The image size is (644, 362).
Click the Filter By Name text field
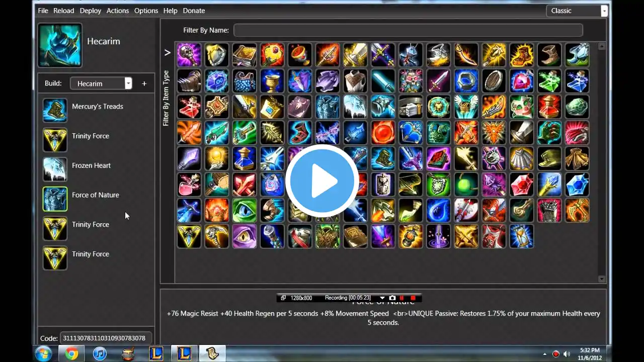(x=408, y=30)
